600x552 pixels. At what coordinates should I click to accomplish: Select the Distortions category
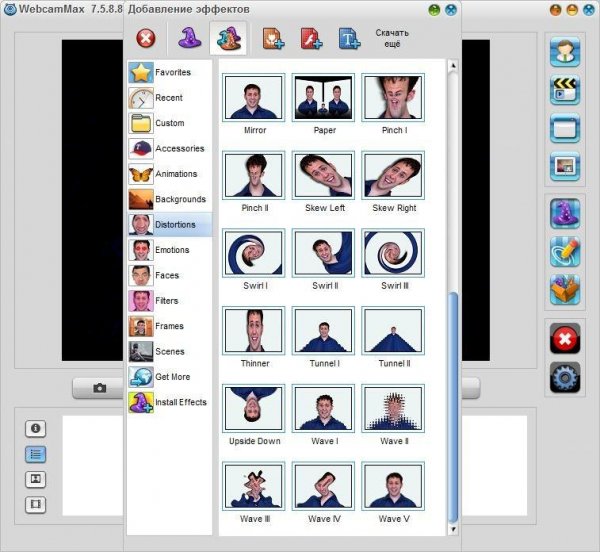(x=170, y=225)
